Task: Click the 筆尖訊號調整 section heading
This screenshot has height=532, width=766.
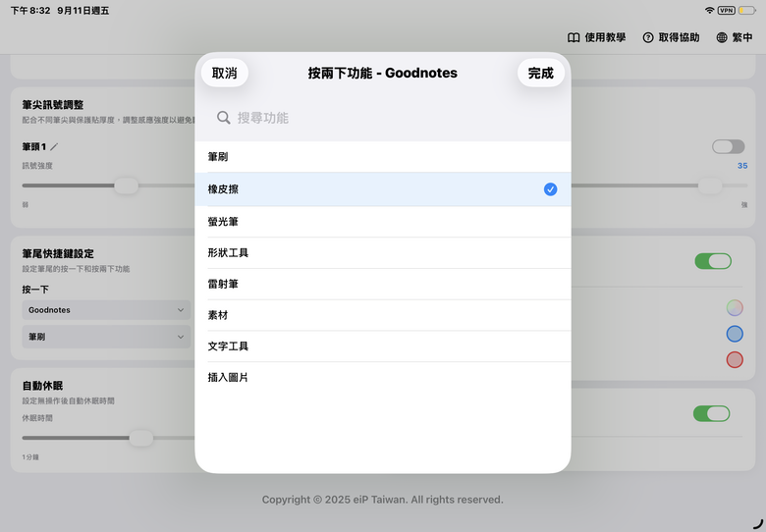Action: (x=53, y=105)
